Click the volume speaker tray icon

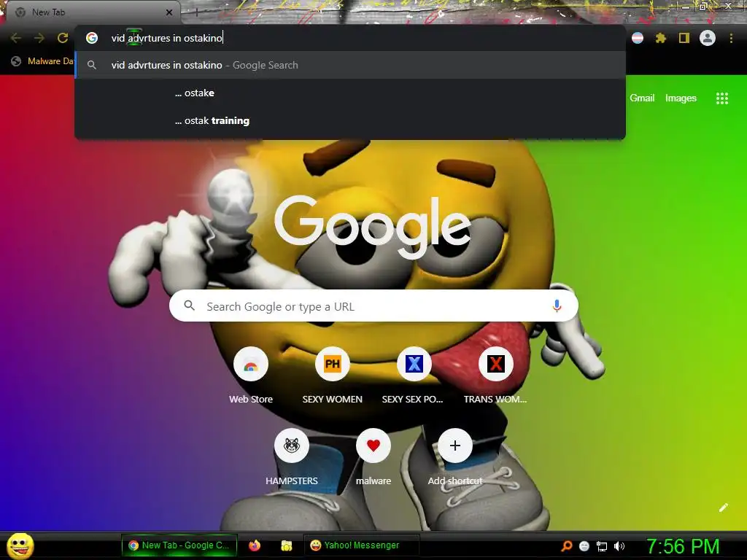click(619, 546)
